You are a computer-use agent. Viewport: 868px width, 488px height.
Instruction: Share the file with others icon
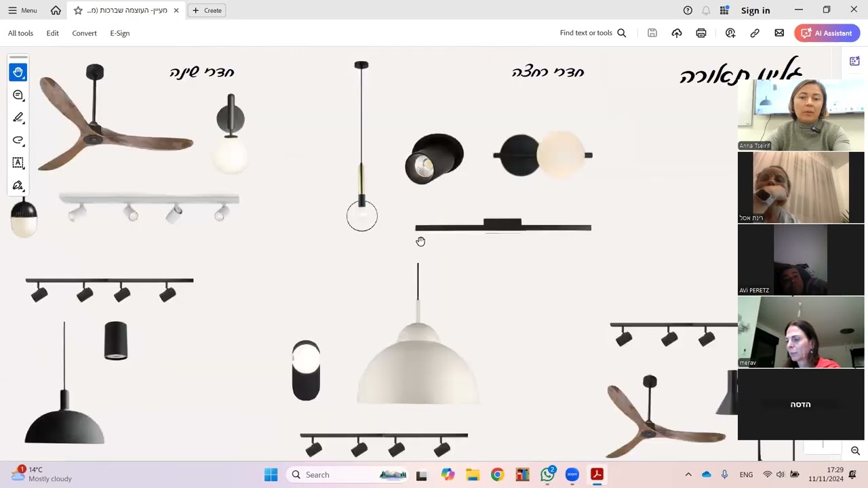[x=730, y=33]
